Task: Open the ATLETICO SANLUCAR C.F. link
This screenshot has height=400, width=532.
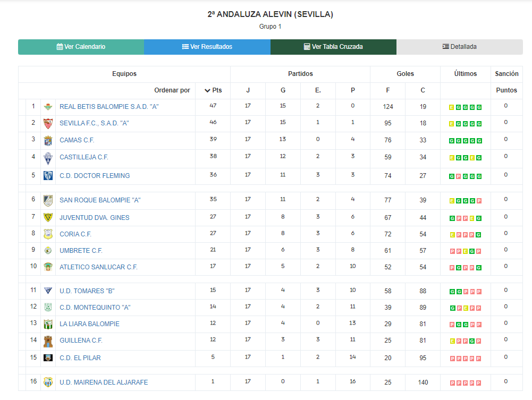Action: pos(99,267)
